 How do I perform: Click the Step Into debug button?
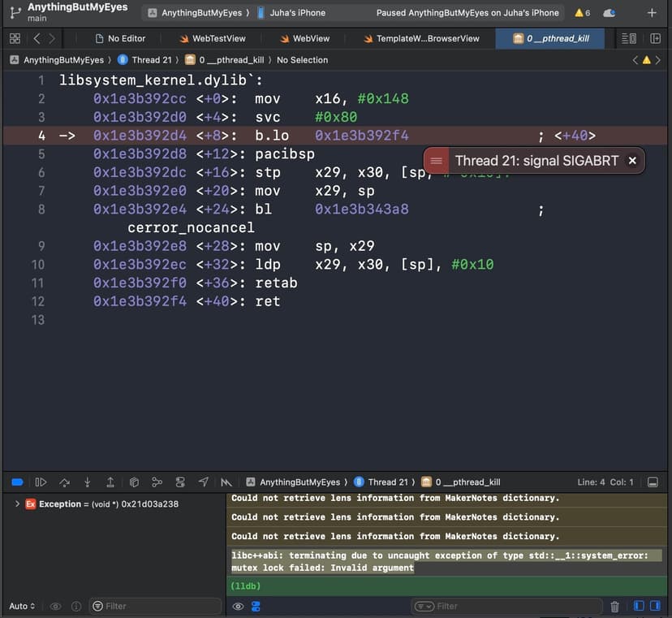pos(88,482)
